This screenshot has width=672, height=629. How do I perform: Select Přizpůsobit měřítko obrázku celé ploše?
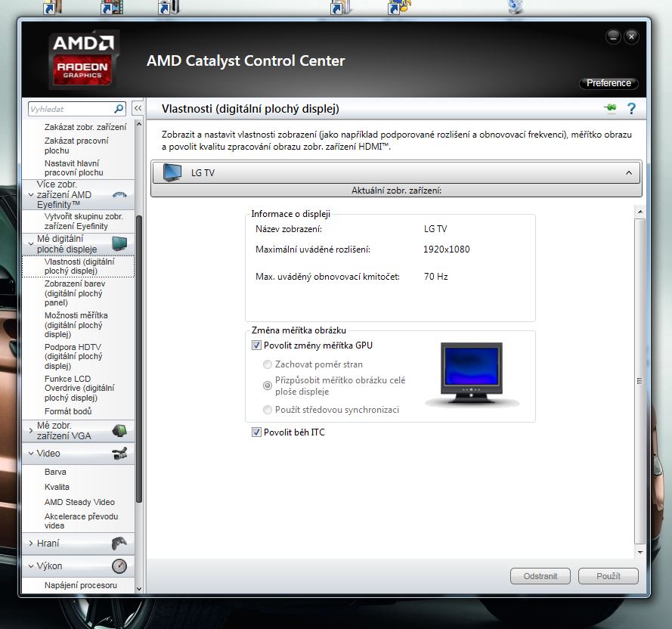coord(268,386)
